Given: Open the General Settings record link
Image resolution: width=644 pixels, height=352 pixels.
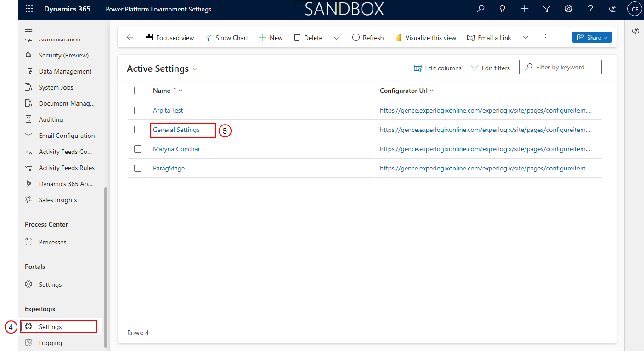Looking at the screenshot, I should point(176,130).
